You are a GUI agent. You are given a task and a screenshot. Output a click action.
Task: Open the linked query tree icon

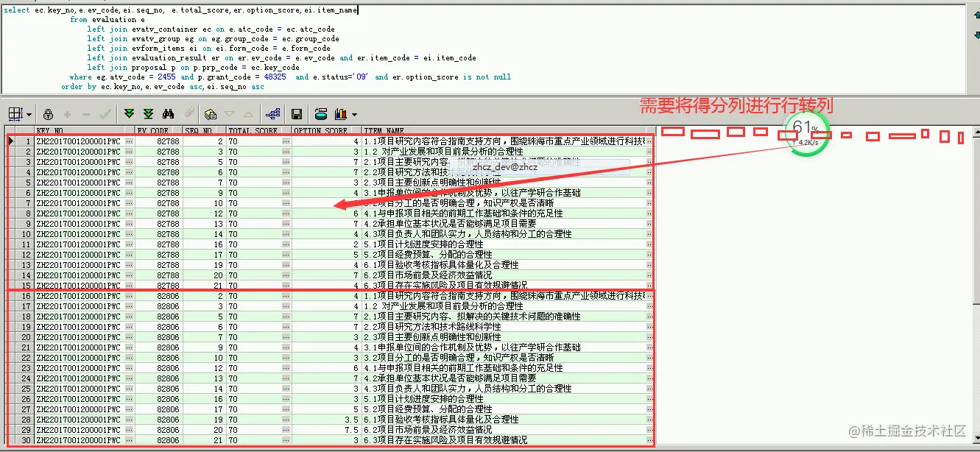272,115
